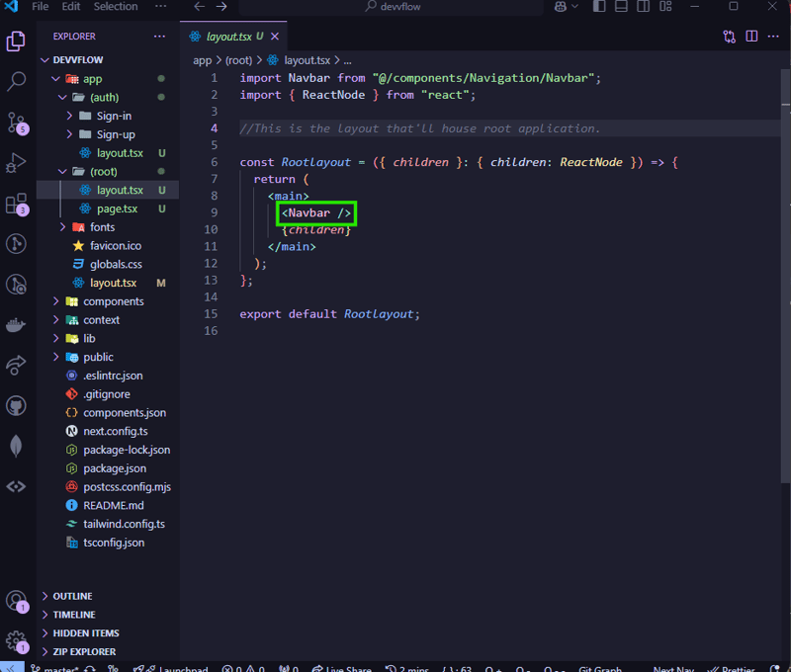
Task: Open the Run and Debug view
Action: pos(17,163)
